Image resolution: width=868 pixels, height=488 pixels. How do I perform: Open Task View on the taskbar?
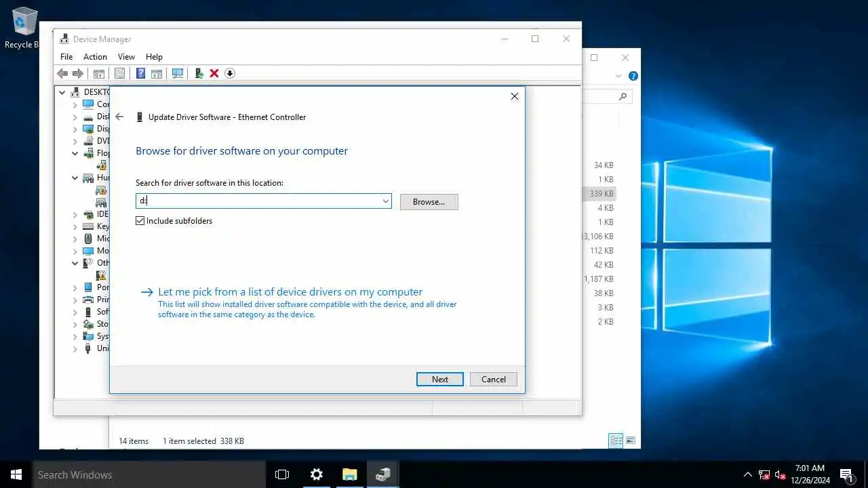point(282,474)
